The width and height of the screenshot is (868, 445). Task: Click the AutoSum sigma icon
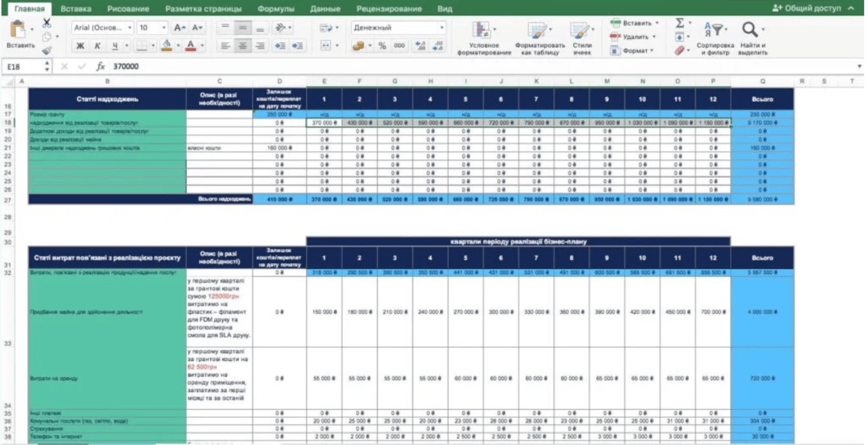(x=680, y=23)
